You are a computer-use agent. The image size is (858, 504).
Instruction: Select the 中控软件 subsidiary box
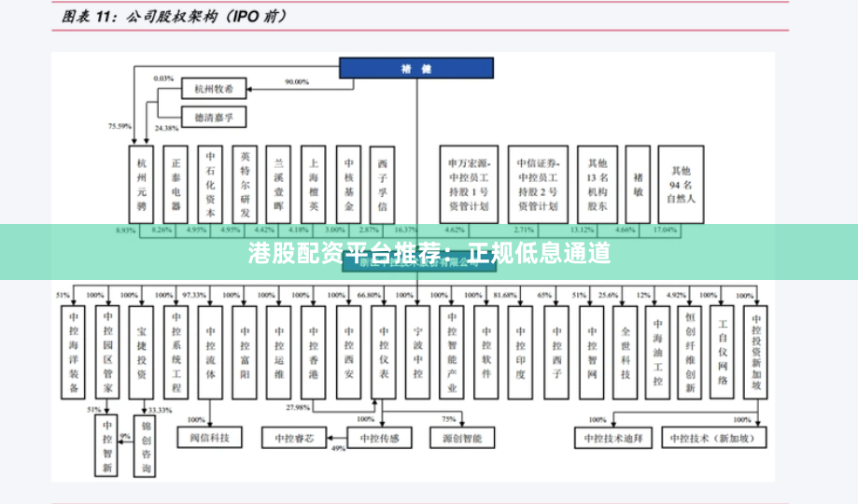485,352
